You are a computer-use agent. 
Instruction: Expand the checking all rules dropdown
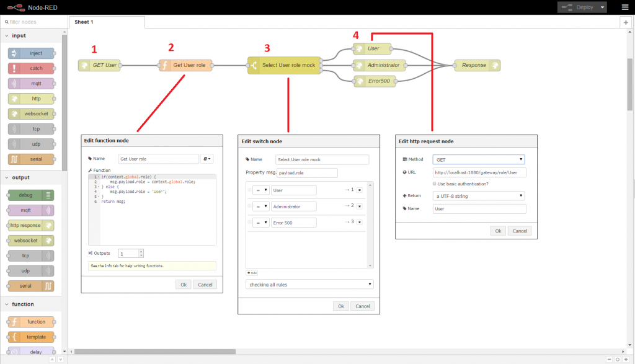309,285
